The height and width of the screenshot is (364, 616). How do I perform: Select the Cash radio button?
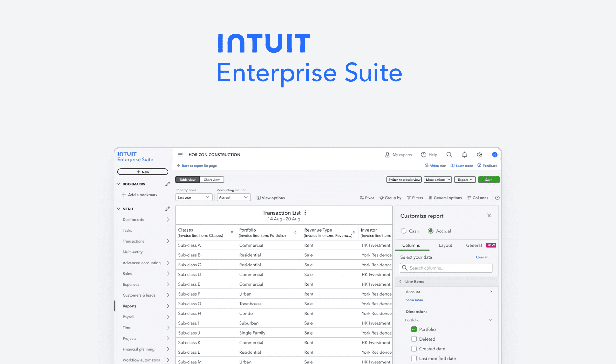404,231
